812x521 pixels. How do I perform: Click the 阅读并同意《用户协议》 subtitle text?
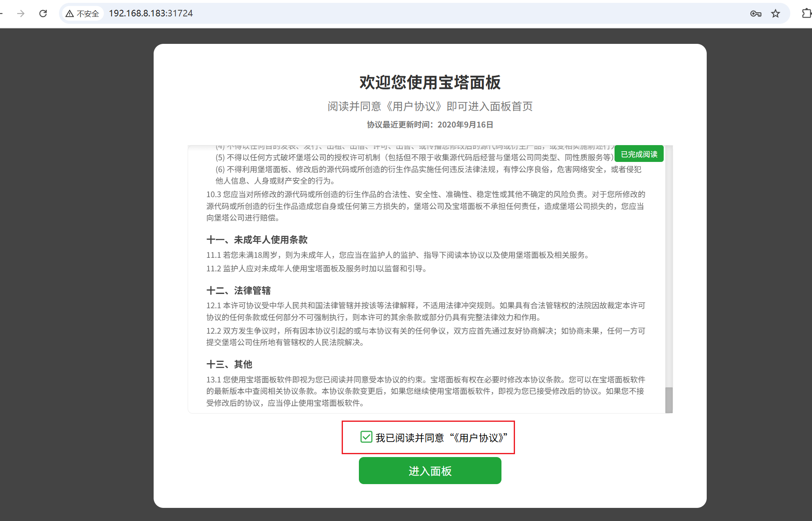(x=430, y=107)
